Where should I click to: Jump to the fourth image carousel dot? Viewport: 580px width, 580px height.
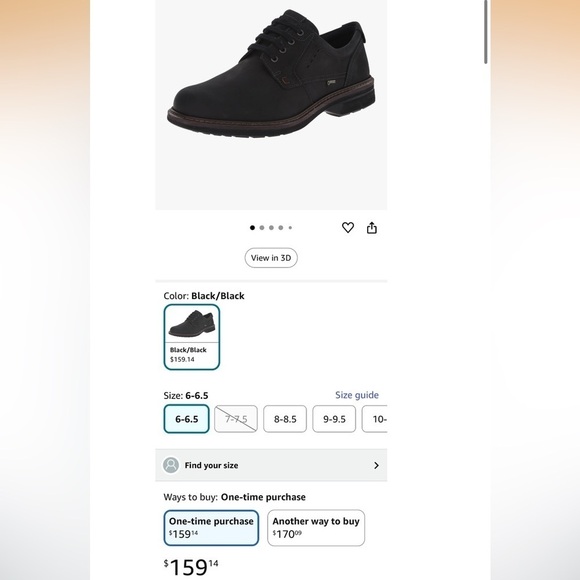(281, 227)
